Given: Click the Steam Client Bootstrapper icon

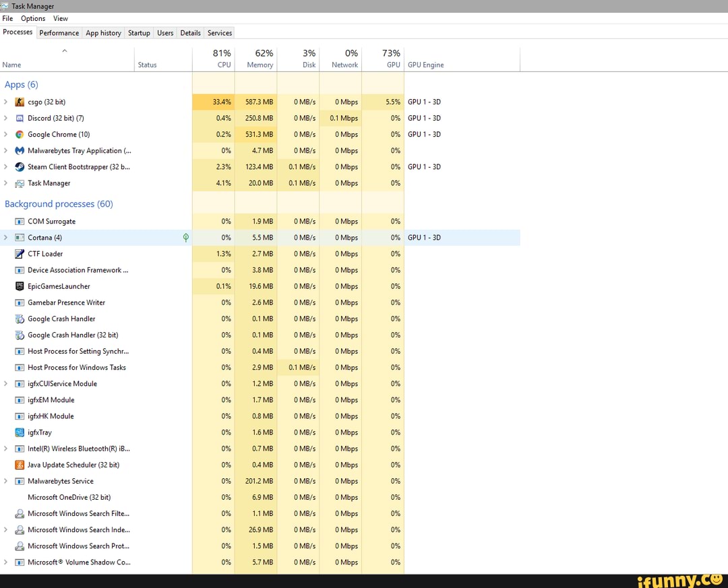Looking at the screenshot, I should [x=20, y=167].
